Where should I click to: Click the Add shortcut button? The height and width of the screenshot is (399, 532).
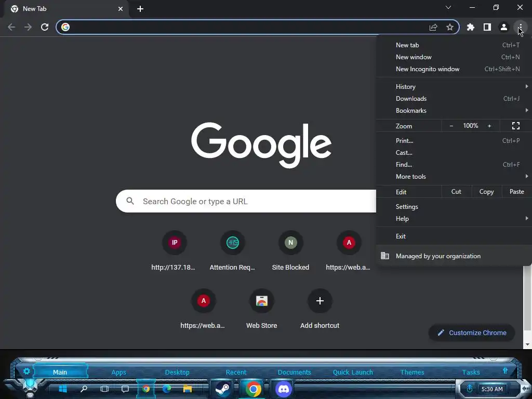coord(320,309)
